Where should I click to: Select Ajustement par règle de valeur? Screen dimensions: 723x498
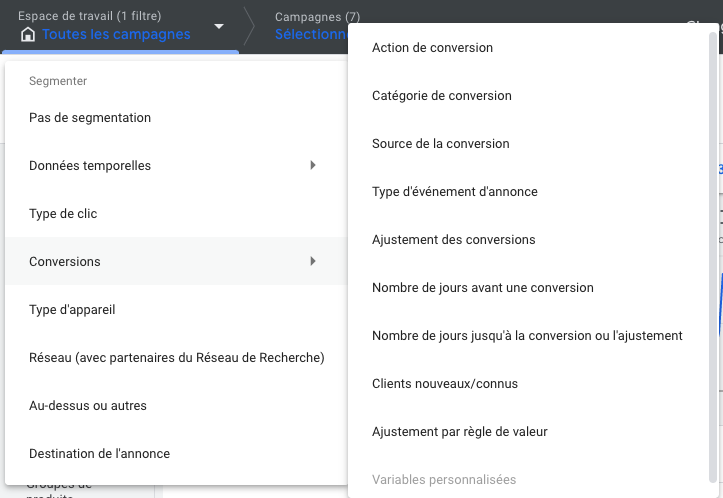click(459, 432)
